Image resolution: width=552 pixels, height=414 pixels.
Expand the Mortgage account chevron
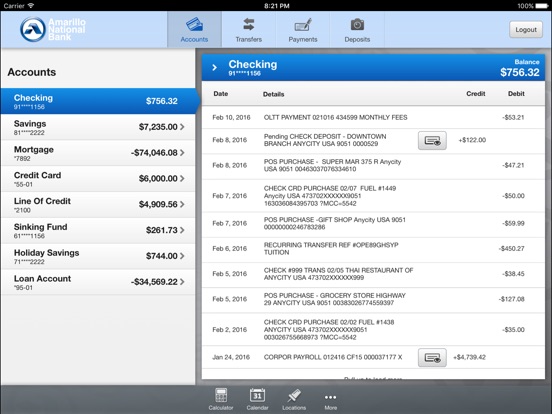[x=182, y=152]
